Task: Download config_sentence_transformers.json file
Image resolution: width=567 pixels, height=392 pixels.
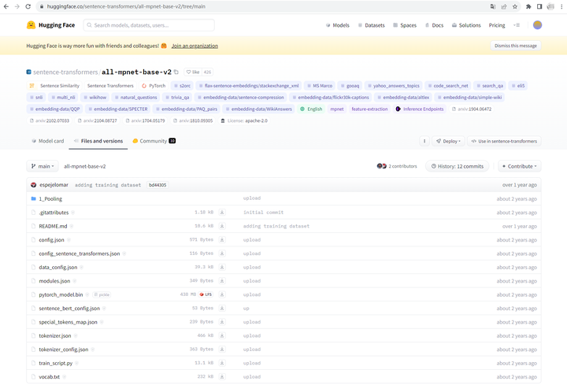Action: pyautogui.click(x=222, y=253)
